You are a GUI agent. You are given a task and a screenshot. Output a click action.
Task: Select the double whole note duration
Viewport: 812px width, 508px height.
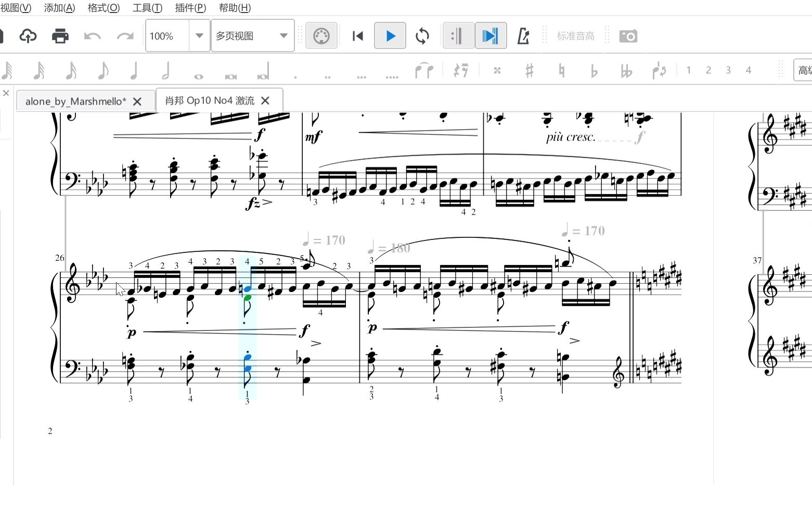tap(230, 76)
